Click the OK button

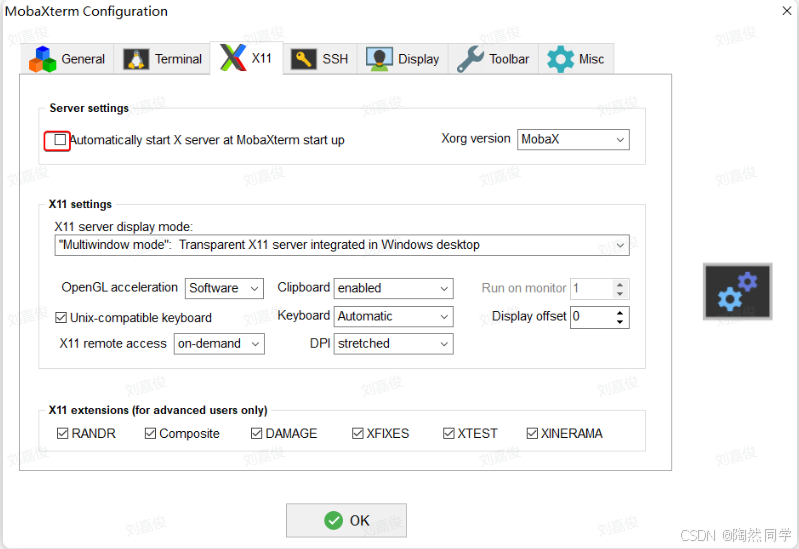pyautogui.click(x=347, y=520)
